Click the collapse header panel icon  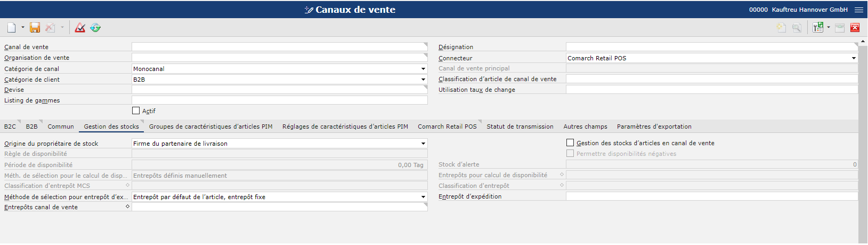point(840,28)
